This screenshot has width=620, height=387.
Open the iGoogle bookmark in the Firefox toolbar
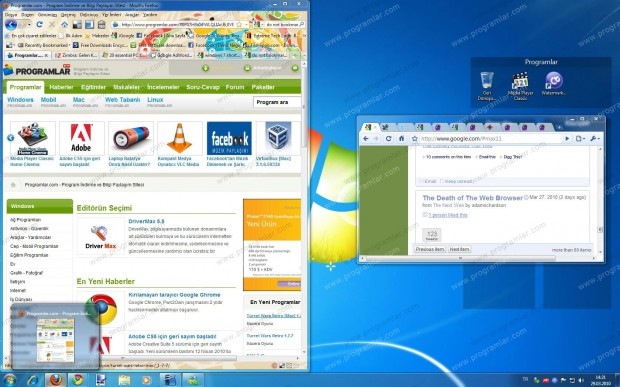coord(123,36)
